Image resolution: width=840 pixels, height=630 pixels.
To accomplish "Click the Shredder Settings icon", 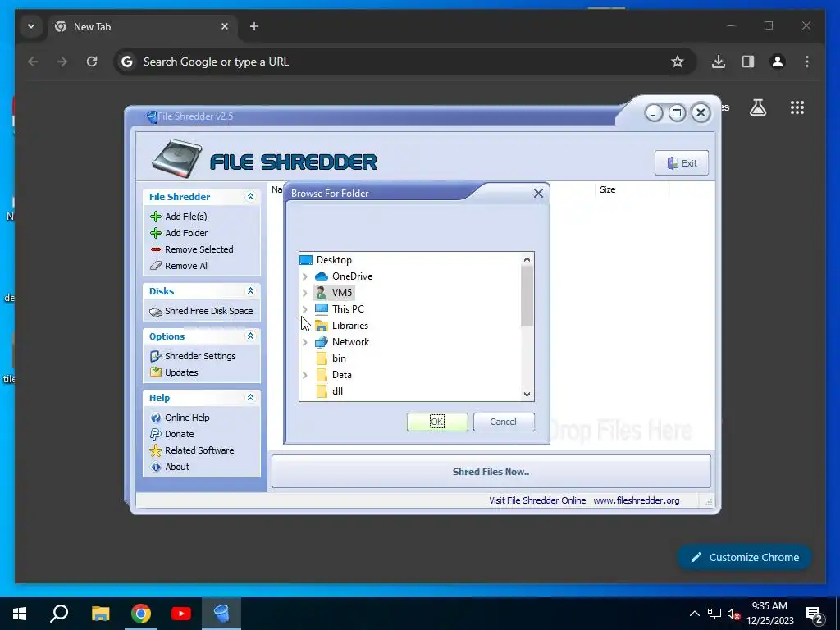I will 155,356.
